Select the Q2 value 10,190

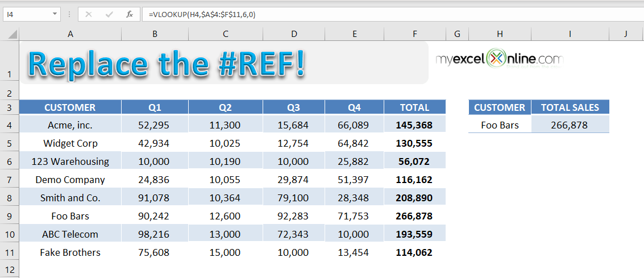[x=226, y=161]
